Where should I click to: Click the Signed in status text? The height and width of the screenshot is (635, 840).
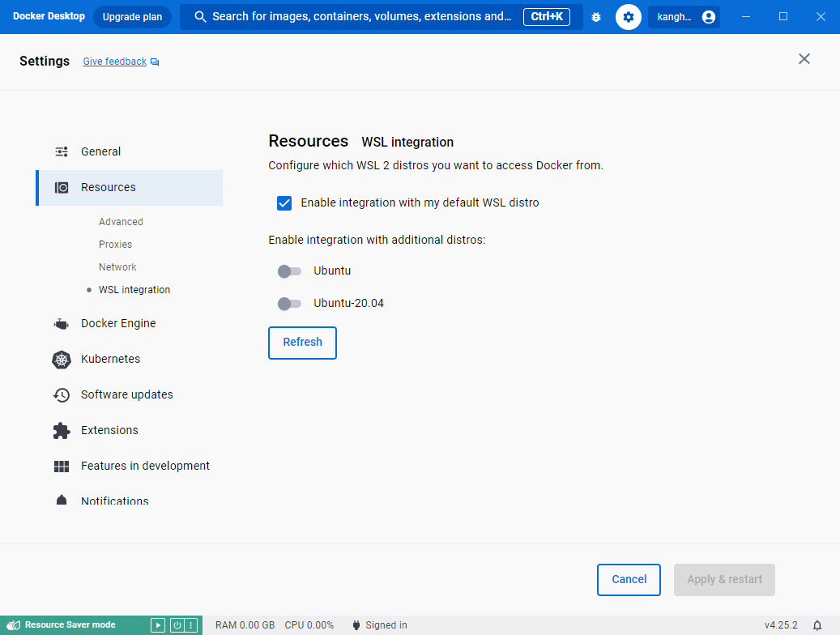[x=386, y=625]
